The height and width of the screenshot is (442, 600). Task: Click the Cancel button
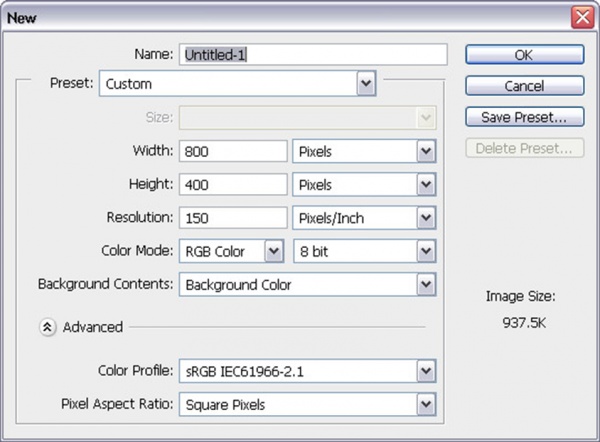[x=524, y=86]
